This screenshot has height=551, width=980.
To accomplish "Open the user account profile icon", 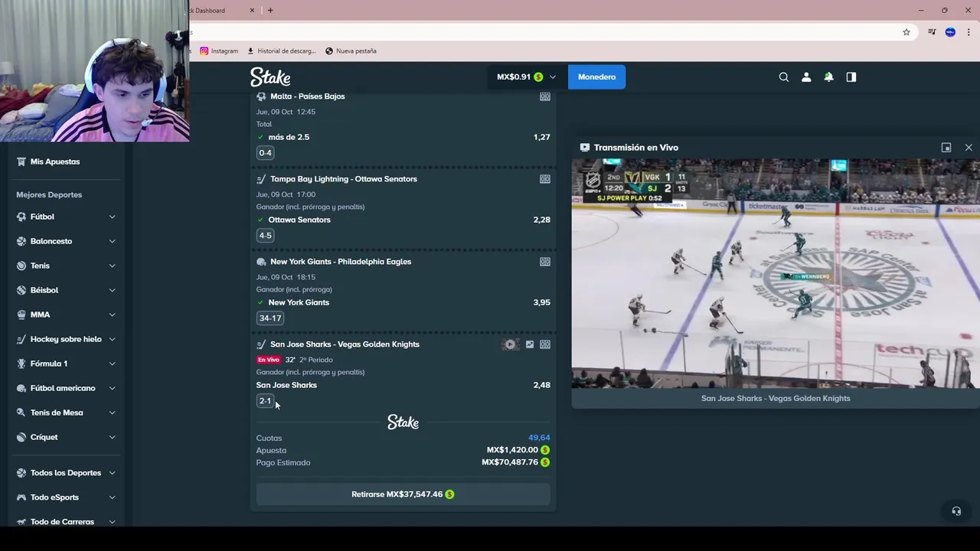I will [805, 77].
